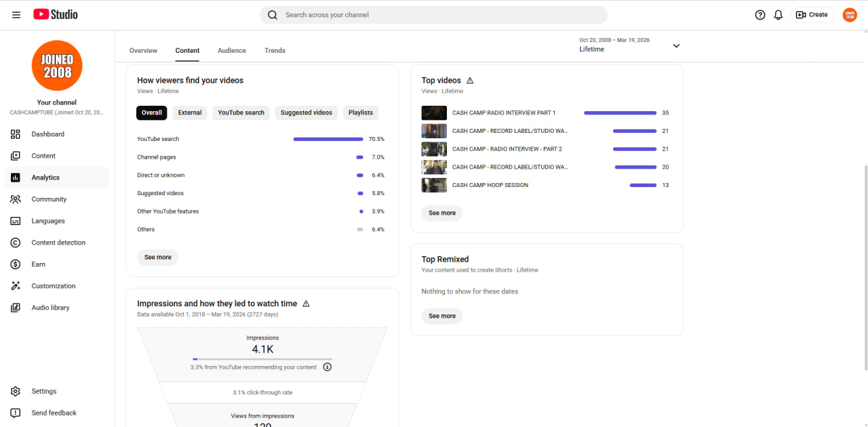This screenshot has width=868, height=427.
Task: Open Earn from the sidebar label
Action: pos(39,264)
